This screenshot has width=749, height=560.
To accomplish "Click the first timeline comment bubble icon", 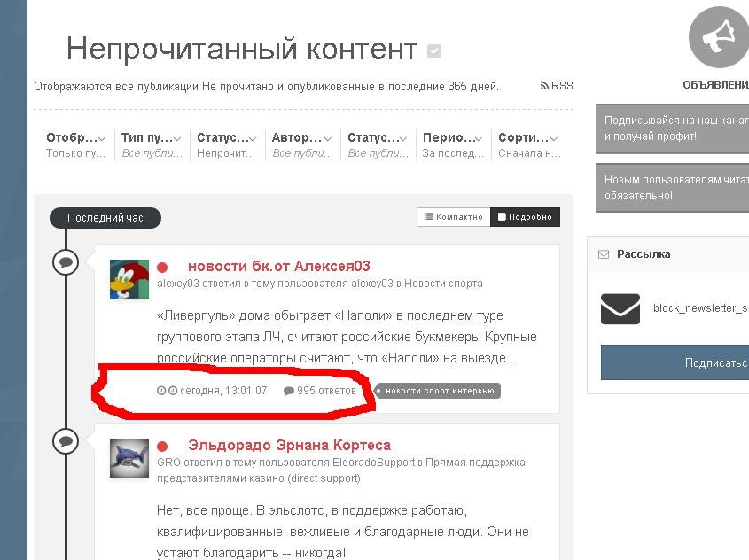I will [x=66, y=262].
